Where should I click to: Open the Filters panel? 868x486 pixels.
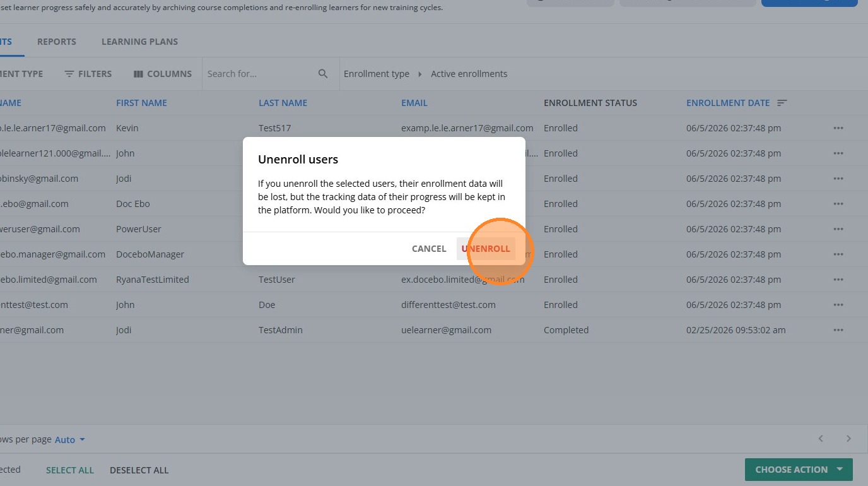[x=88, y=74]
